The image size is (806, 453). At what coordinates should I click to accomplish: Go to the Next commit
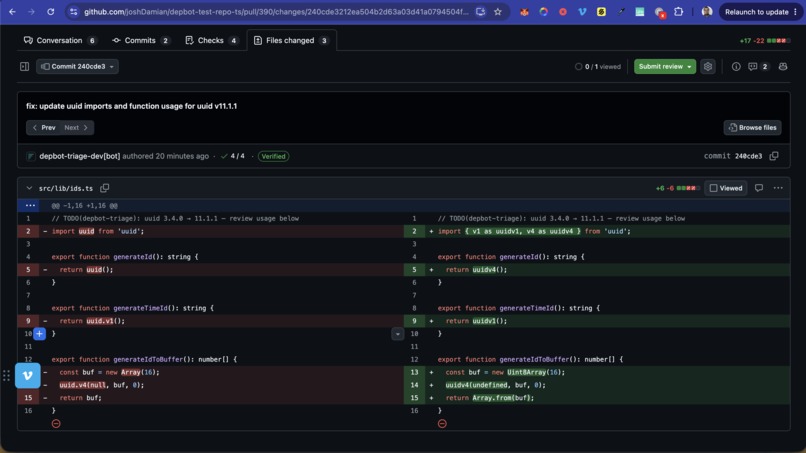coord(76,128)
